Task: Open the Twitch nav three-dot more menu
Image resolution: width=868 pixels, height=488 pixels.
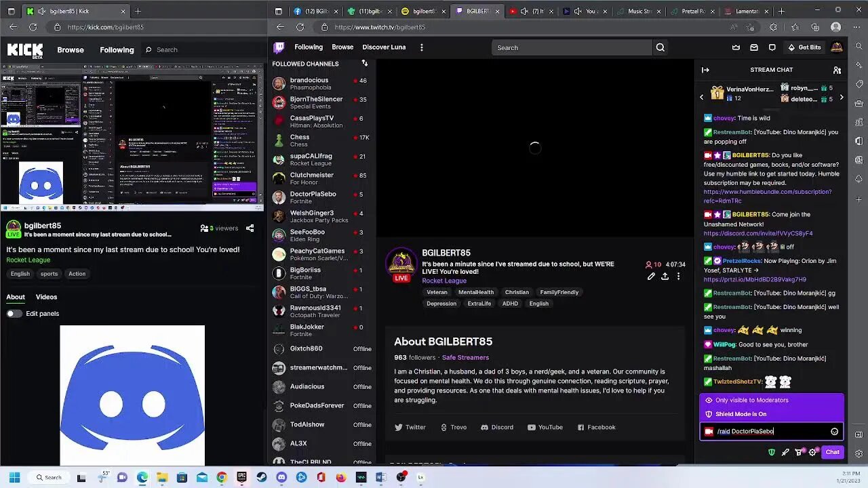Action: pos(421,47)
